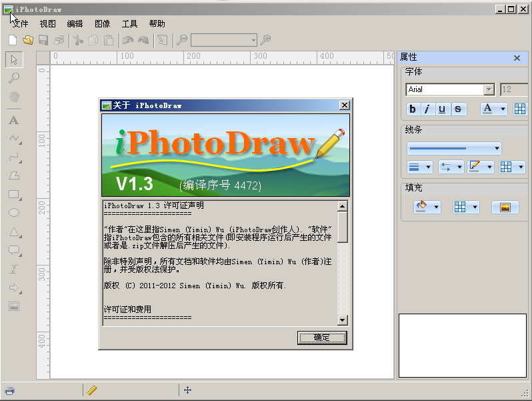The width and height of the screenshot is (532, 401).
Task: Click the New document icon
Action: pyautogui.click(x=13, y=40)
